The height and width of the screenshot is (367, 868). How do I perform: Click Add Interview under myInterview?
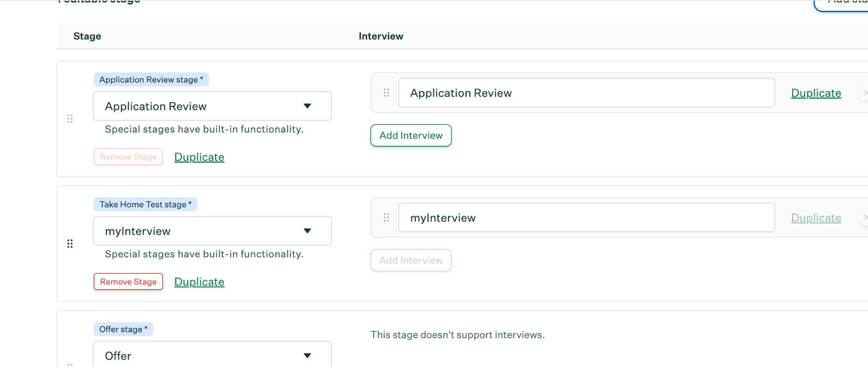click(x=411, y=260)
